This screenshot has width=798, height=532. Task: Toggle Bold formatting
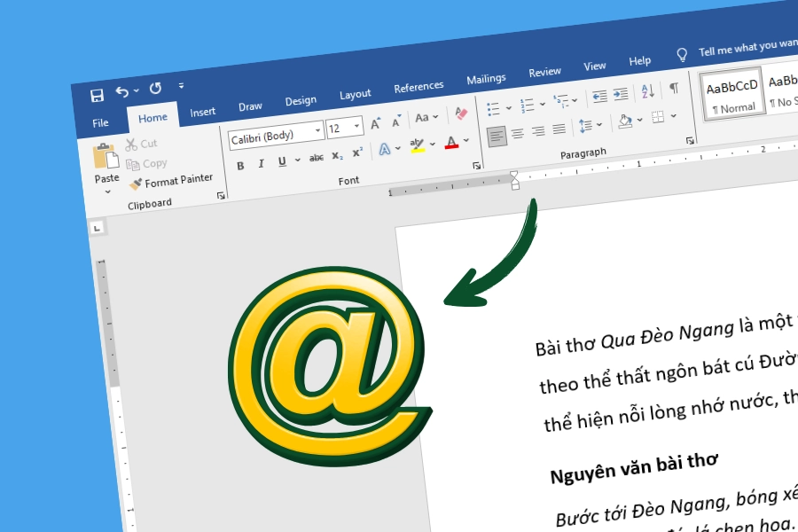[240, 165]
